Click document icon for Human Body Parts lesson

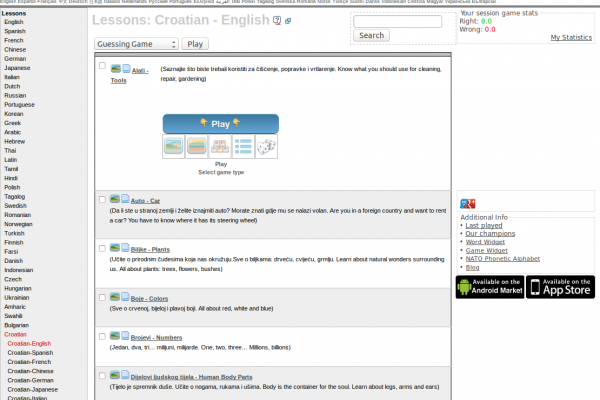tap(125, 375)
